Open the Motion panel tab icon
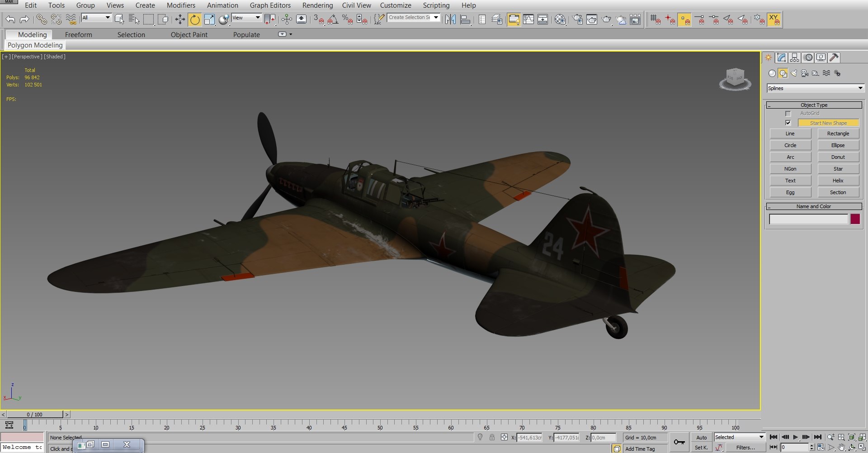This screenshot has height=453, width=868. 808,57
